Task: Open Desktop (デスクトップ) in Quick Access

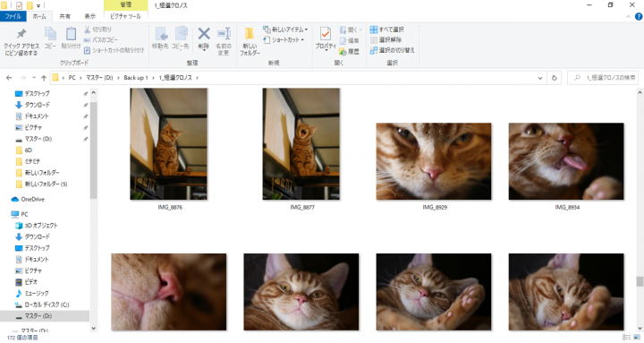Action: click(x=37, y=94)
